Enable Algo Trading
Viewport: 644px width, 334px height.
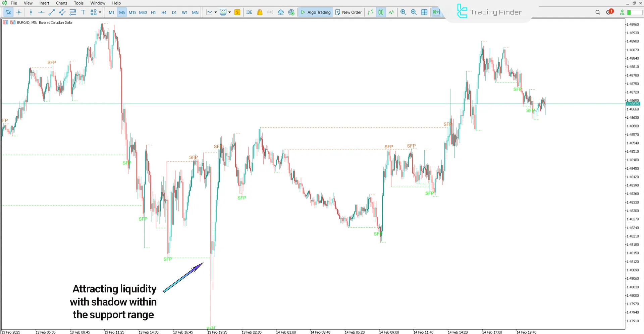(x=315, y=12)
